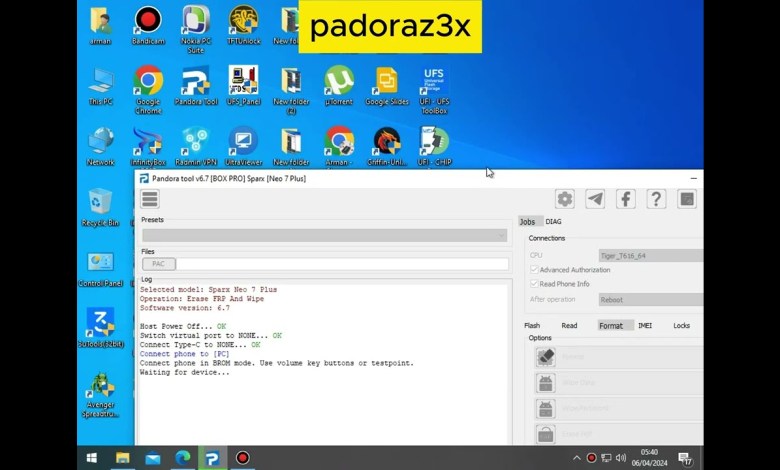The image size is (780, 470).
Task: Open the After operation Reboot dropdown
Action: [x=650, y=299]
